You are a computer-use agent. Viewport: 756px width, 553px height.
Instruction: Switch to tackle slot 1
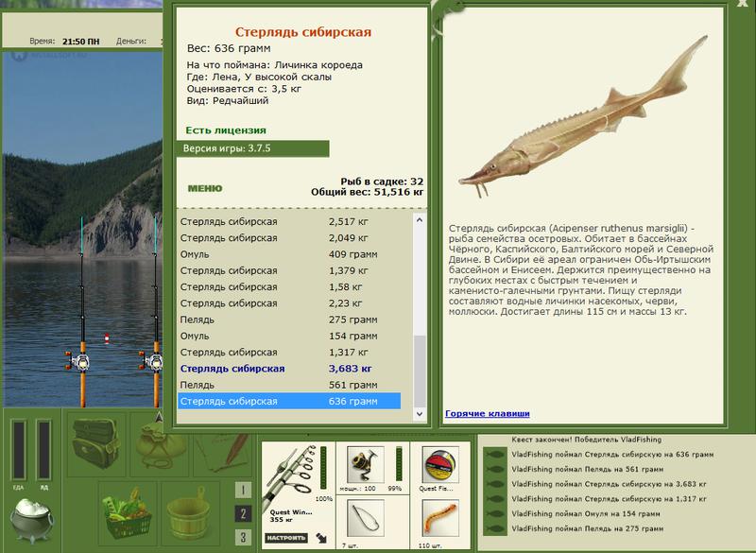point(243,491)
